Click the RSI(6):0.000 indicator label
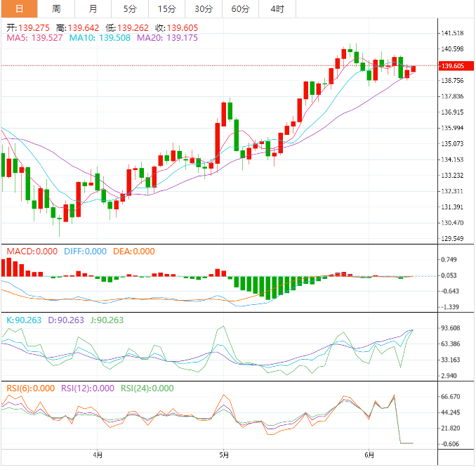The image size is (476, 470). tap(31, 389)
